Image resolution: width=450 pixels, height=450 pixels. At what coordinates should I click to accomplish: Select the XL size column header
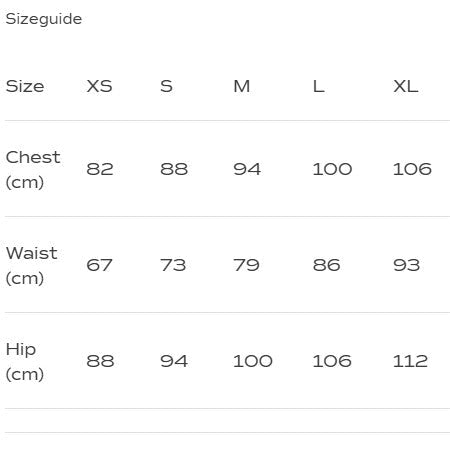pyautogui.click(x=405, y=86)
